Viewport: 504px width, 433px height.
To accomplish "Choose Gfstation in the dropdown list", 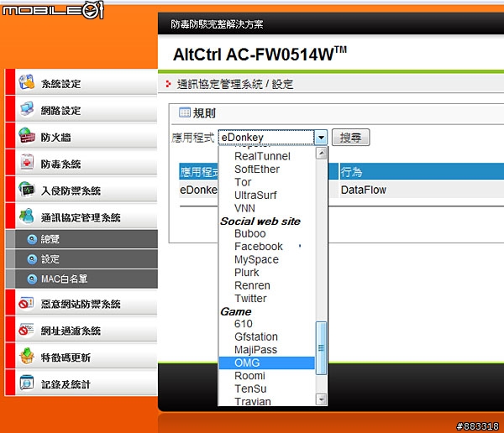I will 266,336.
